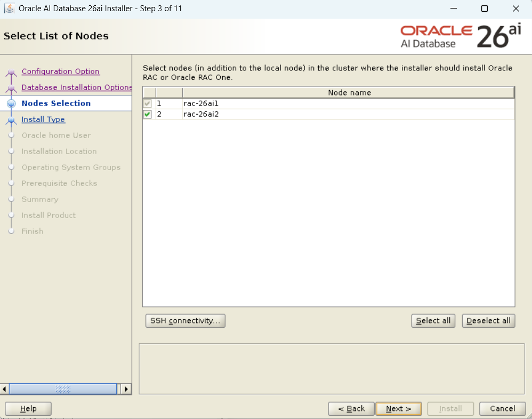The width and height of the screenshot is (532, 419).
Task: Click the Install Type step icon
Action: [x=11, y=120]
